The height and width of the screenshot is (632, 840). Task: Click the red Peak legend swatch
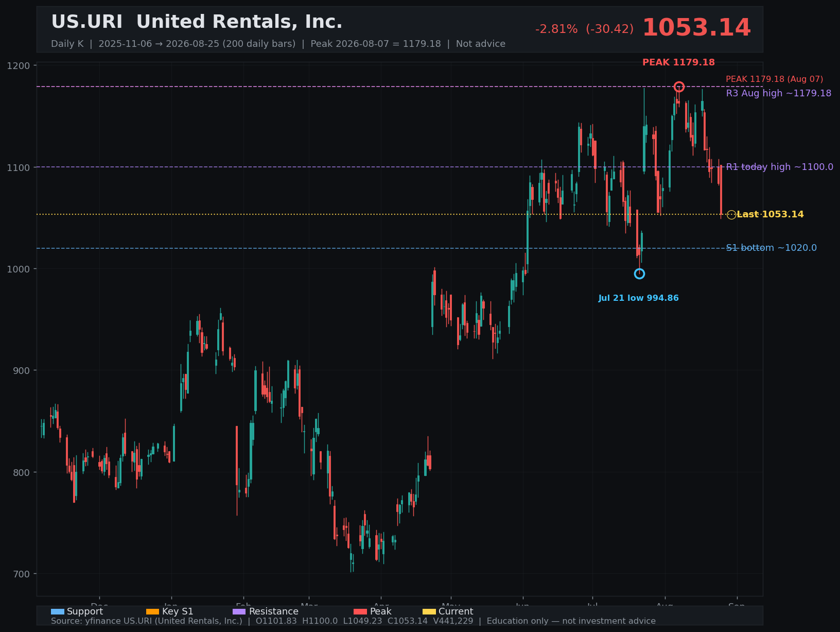click(360, 611)
